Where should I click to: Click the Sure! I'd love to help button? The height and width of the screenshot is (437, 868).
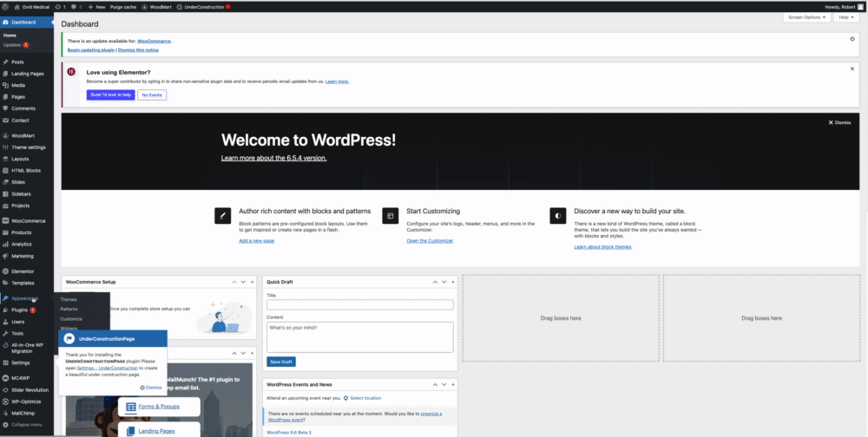[x=111, y=95]
